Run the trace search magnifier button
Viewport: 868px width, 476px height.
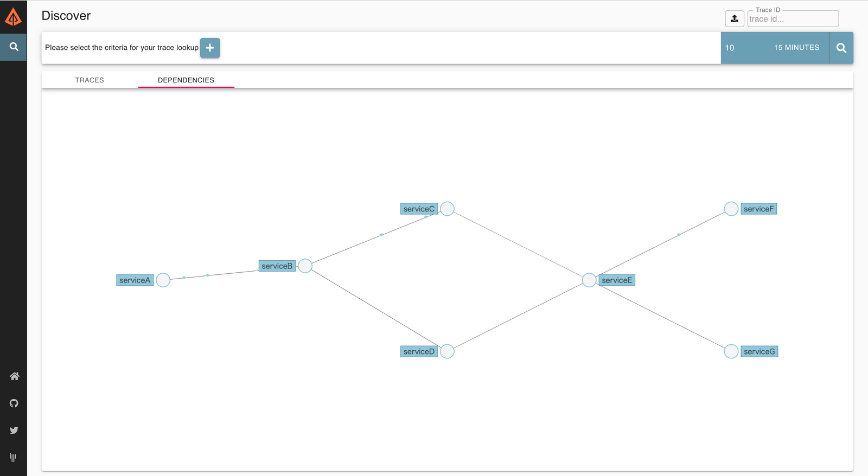click(841, 48)
